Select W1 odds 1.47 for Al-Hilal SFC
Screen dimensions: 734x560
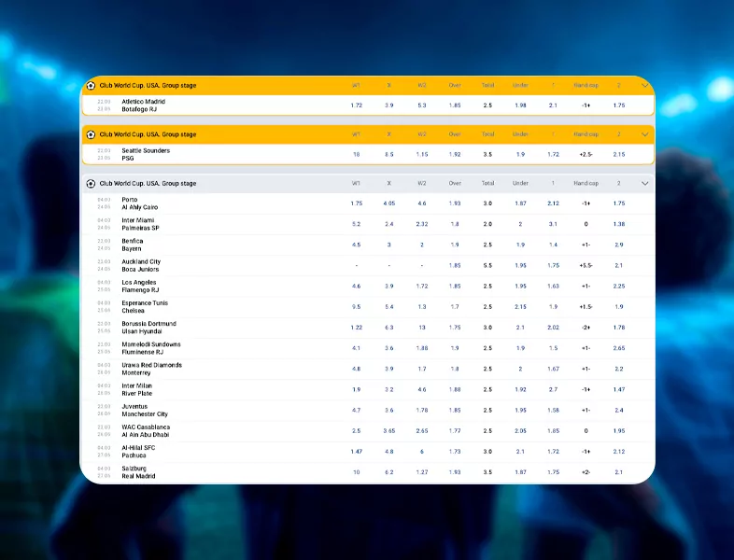click(356, 452)
